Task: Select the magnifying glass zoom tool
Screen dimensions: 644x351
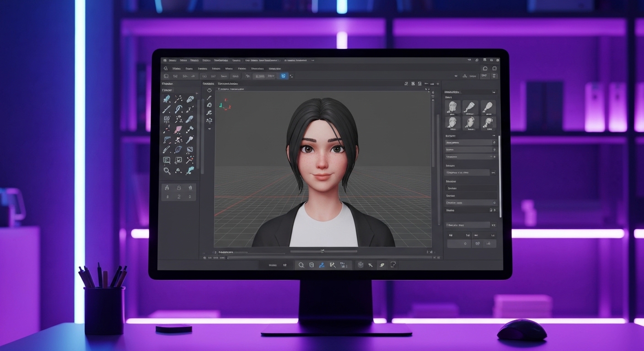Action: 167,170
